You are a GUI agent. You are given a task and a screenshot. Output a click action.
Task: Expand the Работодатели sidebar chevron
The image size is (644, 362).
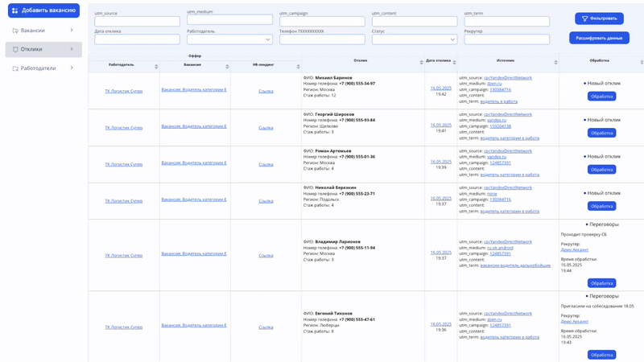coord(72,68)
